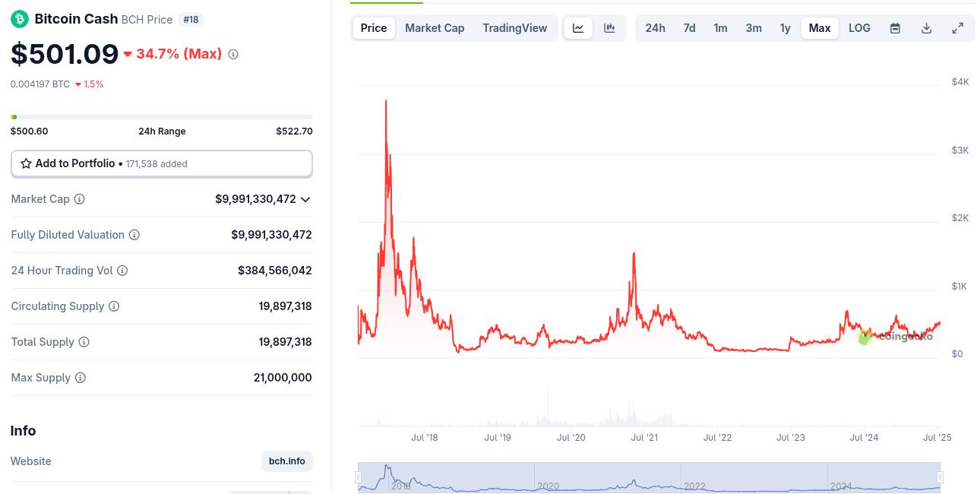Image resolution: width=980 pixels, height=494 pixels.
Task: Add Bitcoin Cash to Portfolio
Action: tap(162, 163)
